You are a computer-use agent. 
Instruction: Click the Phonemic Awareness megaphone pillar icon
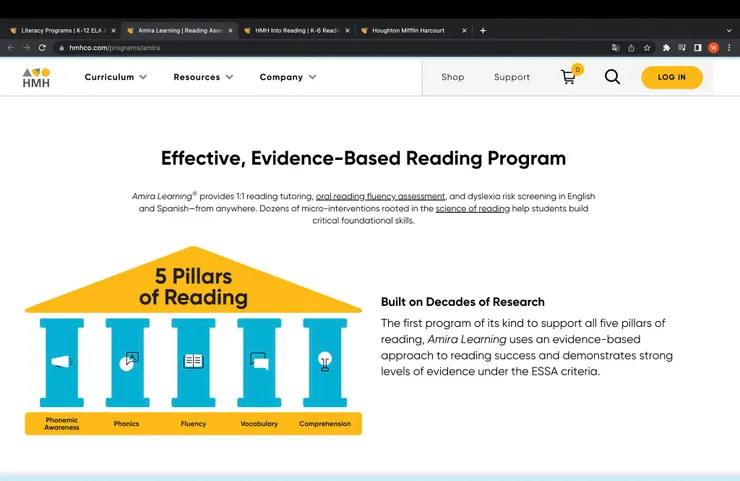pyautogui.click(x=62, y=362)
